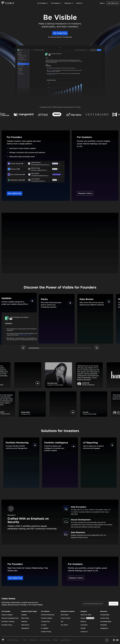This screenshot has height=644, width=120.
Task: Open the hero product screenshot
Action: 60,71
